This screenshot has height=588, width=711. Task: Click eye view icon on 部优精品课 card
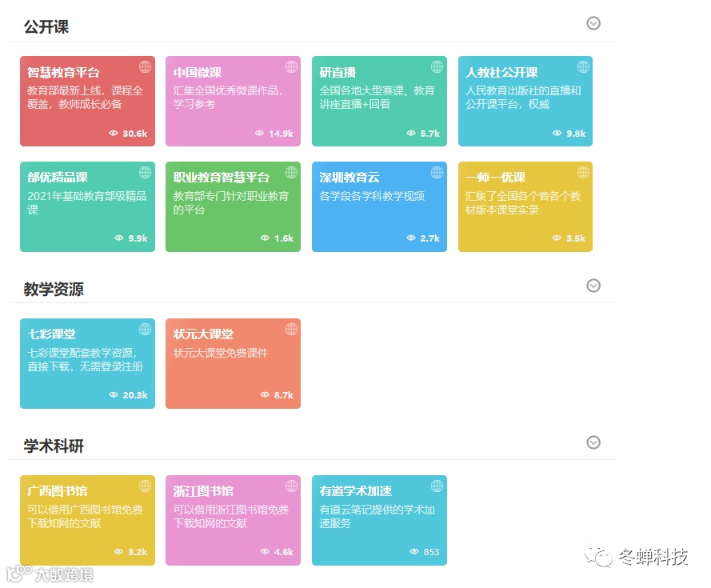pos(119,238)
